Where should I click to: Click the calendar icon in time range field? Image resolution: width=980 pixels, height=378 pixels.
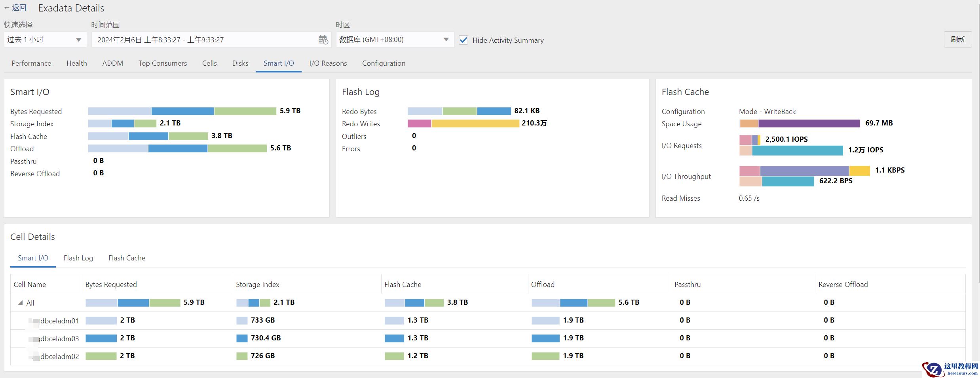tap(323, 40)
